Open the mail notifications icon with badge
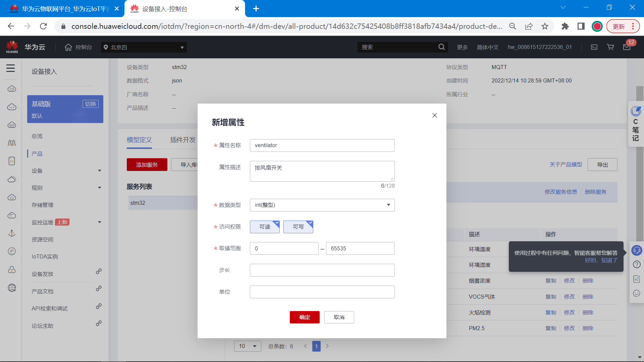 pos(627,47)
